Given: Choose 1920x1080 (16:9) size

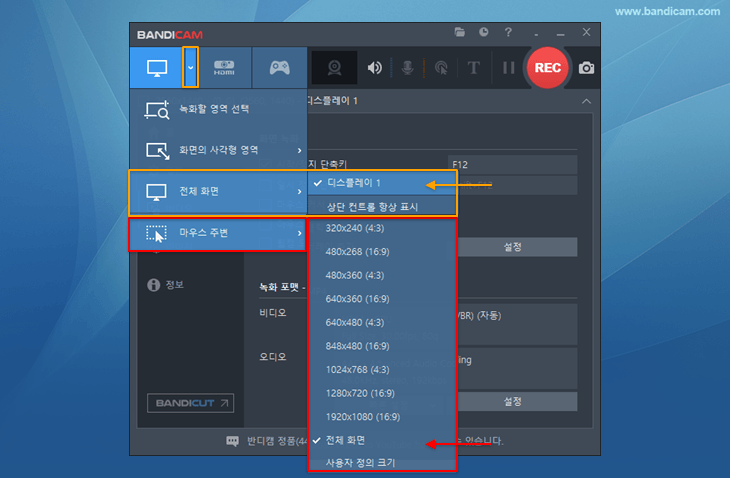Looking at the screenshot, I should [382, 417].
